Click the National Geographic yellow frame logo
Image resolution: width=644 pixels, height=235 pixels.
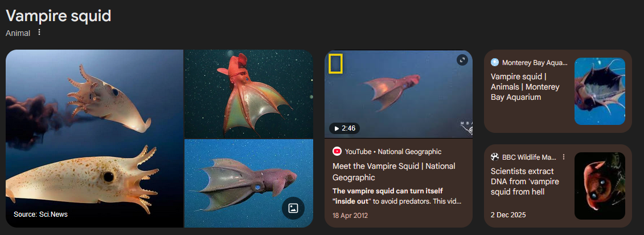click(335, 64)
